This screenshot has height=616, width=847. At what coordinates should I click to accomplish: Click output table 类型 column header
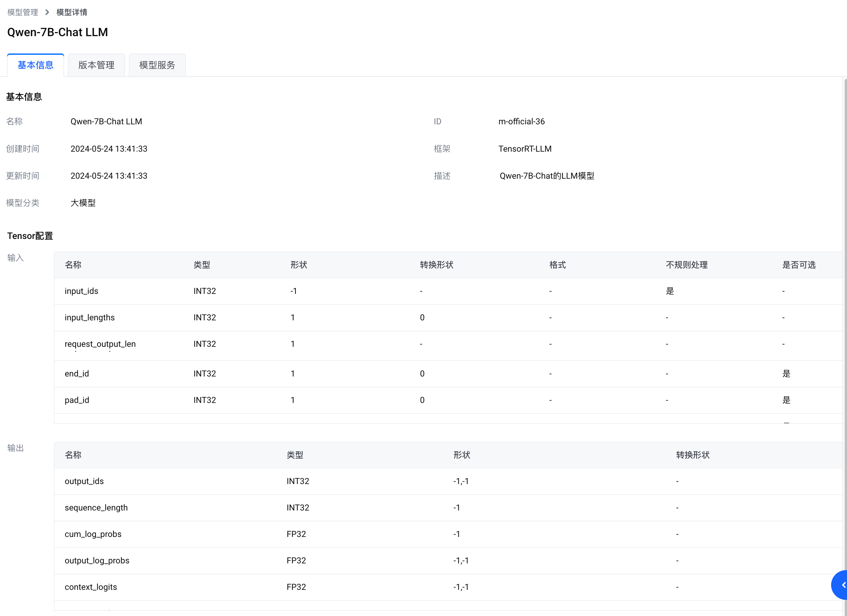pyautogui.click(x=295, y=455)
